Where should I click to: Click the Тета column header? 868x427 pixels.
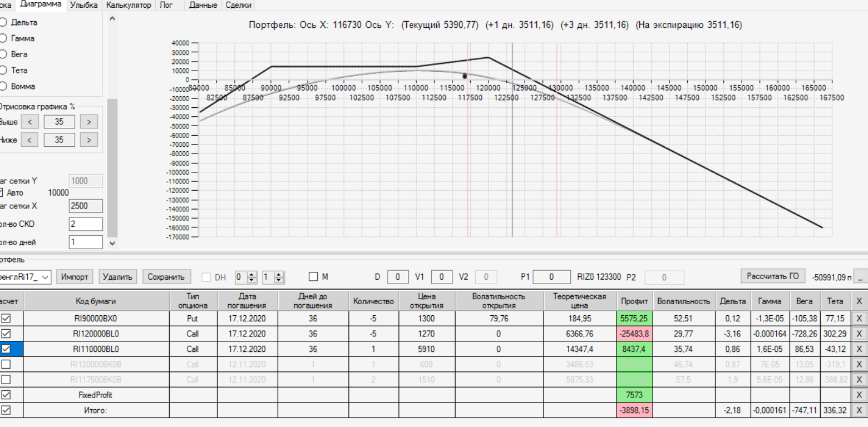point(835,301)
